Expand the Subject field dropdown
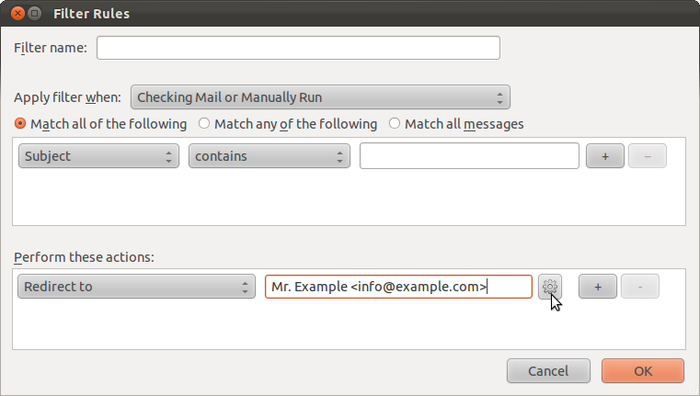Viewport: 700px width, 396px height. [98, 156]
